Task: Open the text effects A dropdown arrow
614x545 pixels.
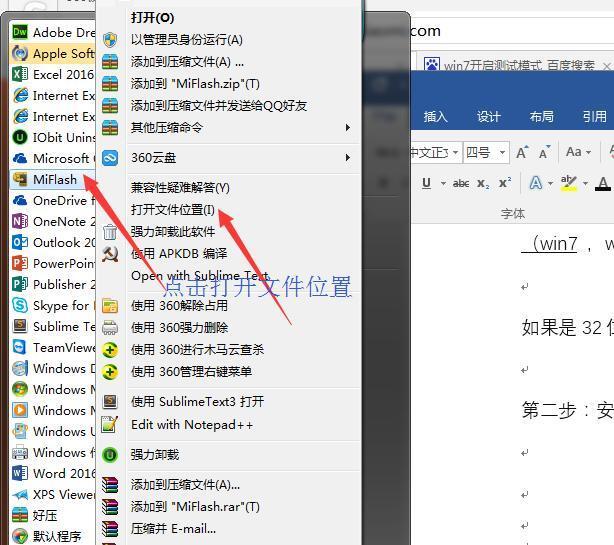Action: (550, 183)
